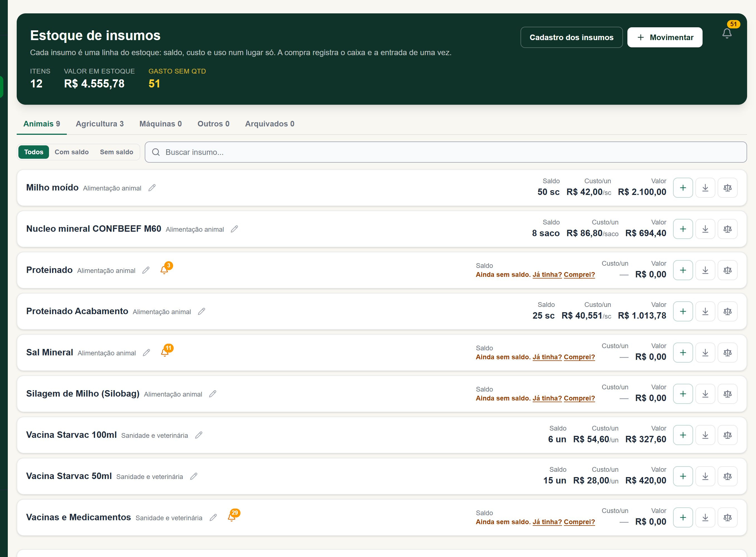Go to the Outros tab
Image resolution: width=756 pixels, height=557 pixels.
(x=213, y=124)
